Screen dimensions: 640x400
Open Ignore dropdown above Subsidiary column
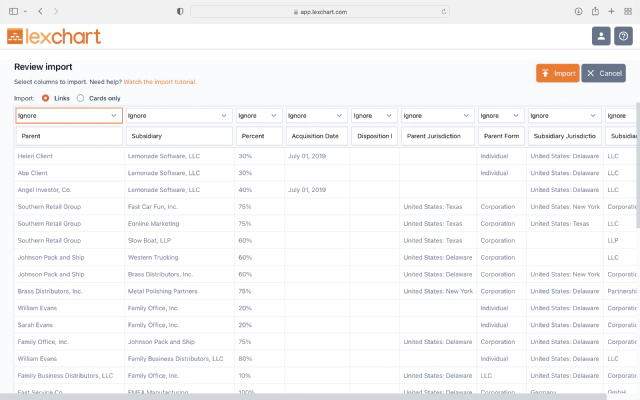[179, 116]
